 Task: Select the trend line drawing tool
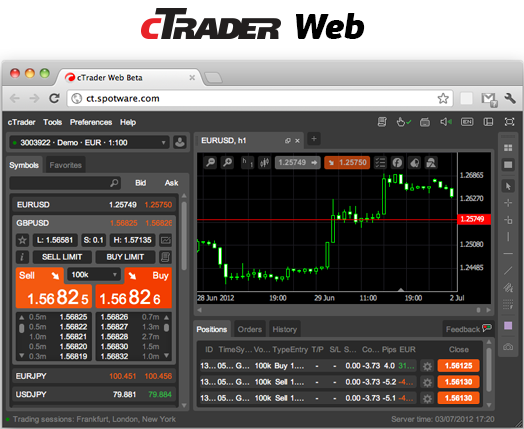(x=508, y=270)
